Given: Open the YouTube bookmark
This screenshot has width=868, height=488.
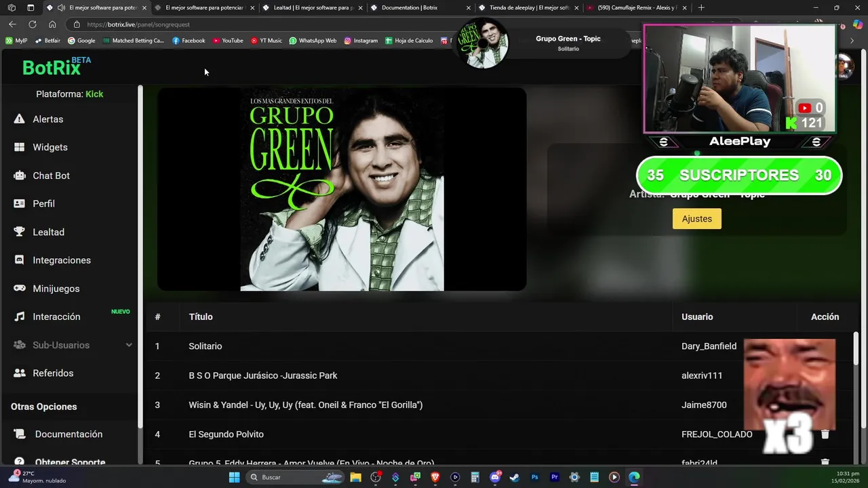Looking at the screenshot, I should click(x=227, y=41).
